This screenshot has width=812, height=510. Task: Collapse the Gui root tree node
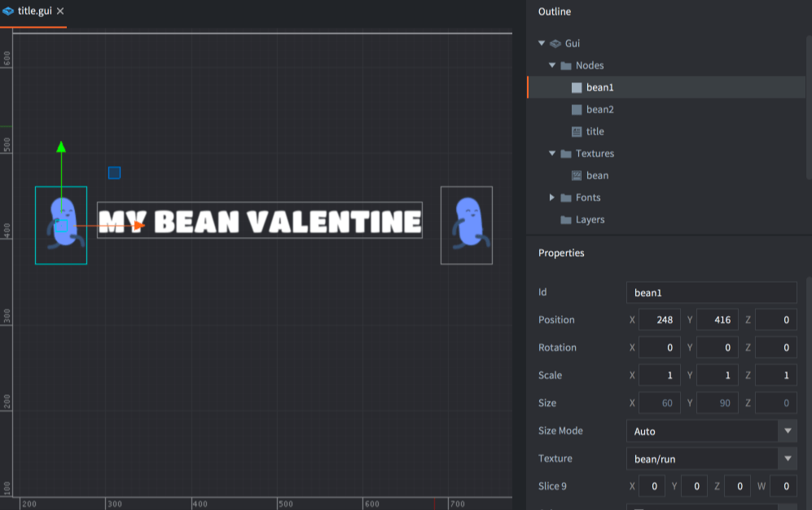542,43
